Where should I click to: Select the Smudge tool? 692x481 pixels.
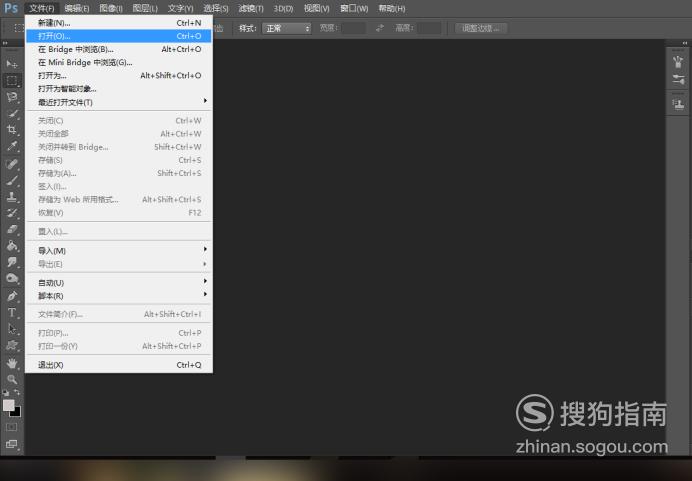click(12, 262)
